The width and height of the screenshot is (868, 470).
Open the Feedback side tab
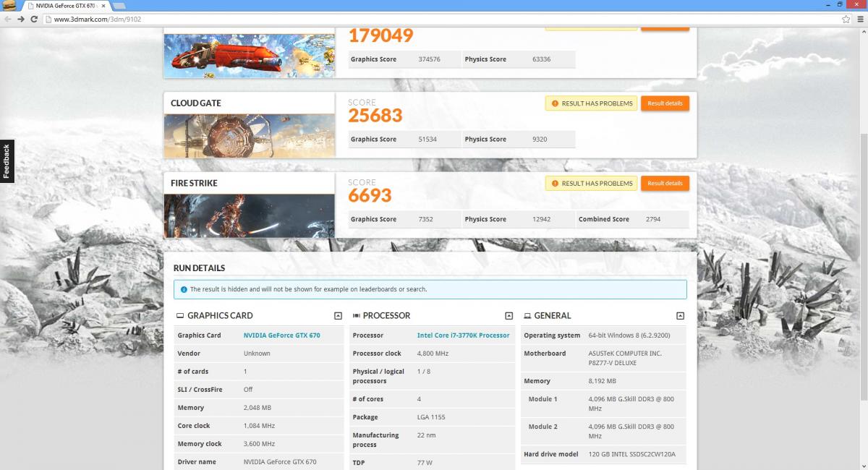pyautogui.click(x=7, y=161)
